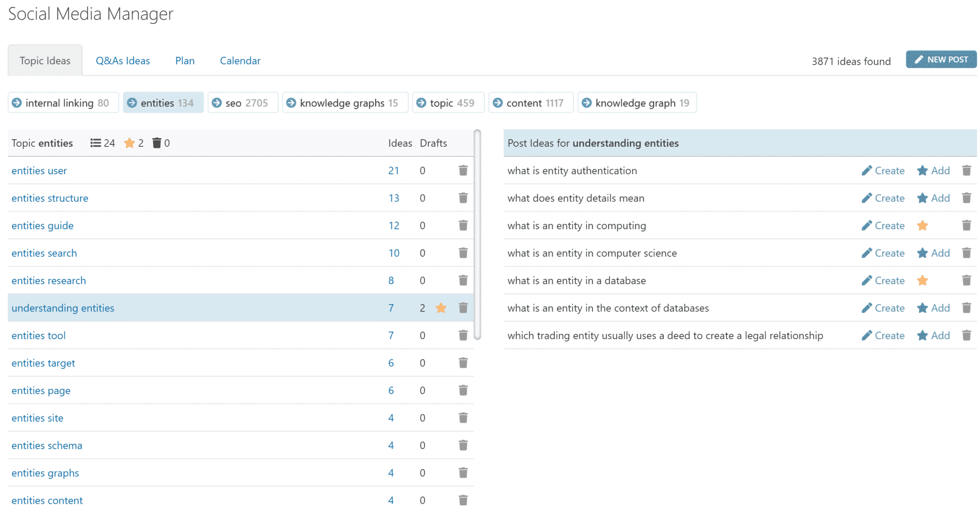Toggle the star on 'what is an entity in a database'

pos(922,281)
